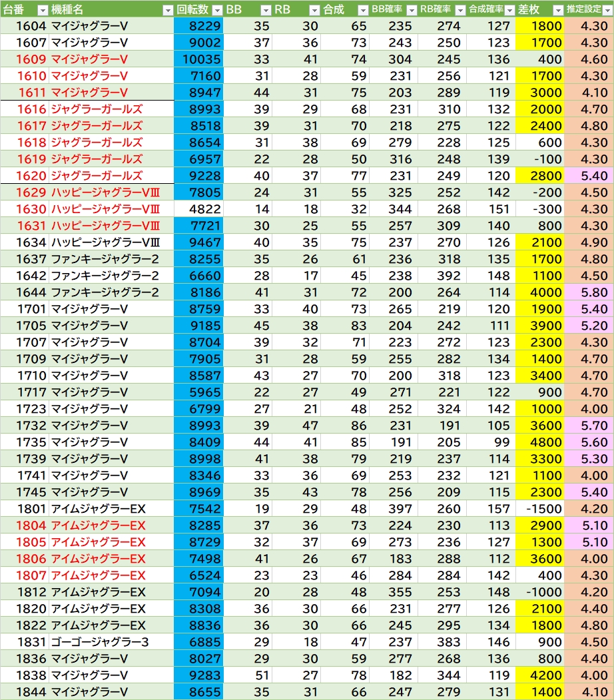Screen dimensions: 614x700
Task: Select the 差枚 cell showing -1500
Action: pyautogui.click(x=540, y=508)
